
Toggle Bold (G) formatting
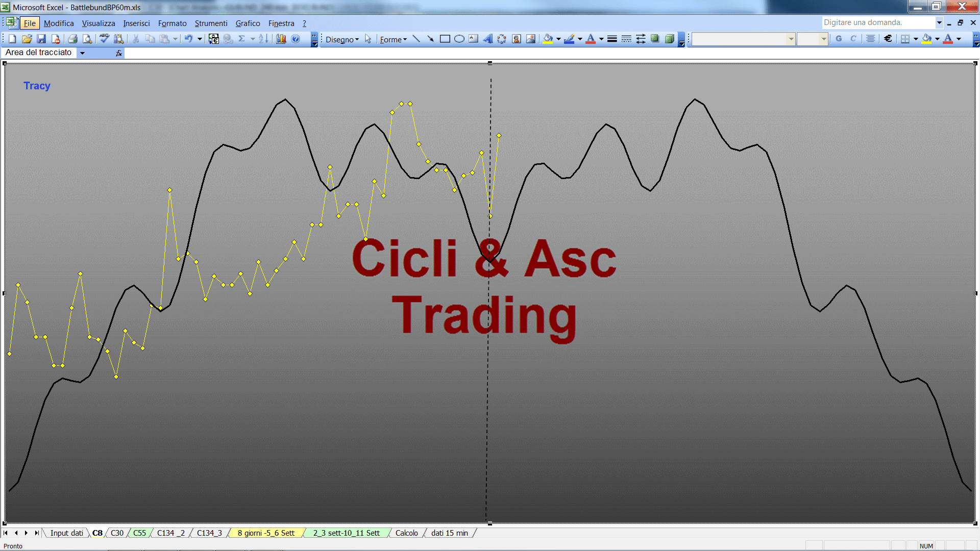pyautogui.click(x=839, y=39)
